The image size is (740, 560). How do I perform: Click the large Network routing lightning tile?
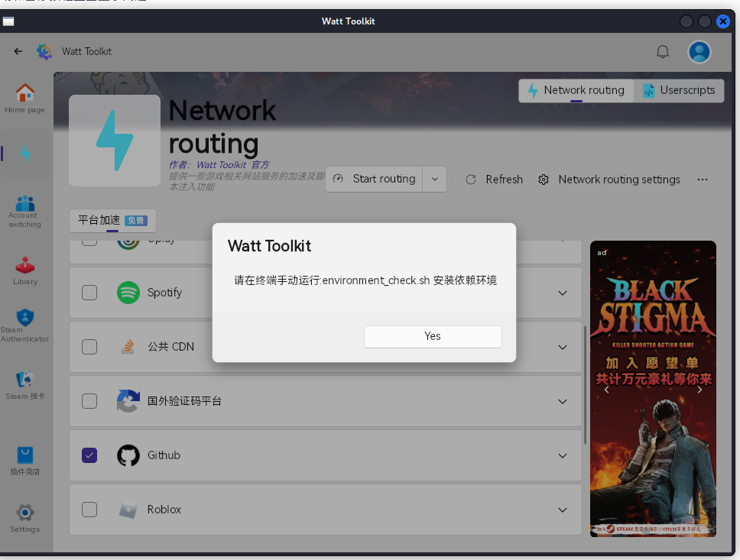pyautogui.click(x=115, y=141)
